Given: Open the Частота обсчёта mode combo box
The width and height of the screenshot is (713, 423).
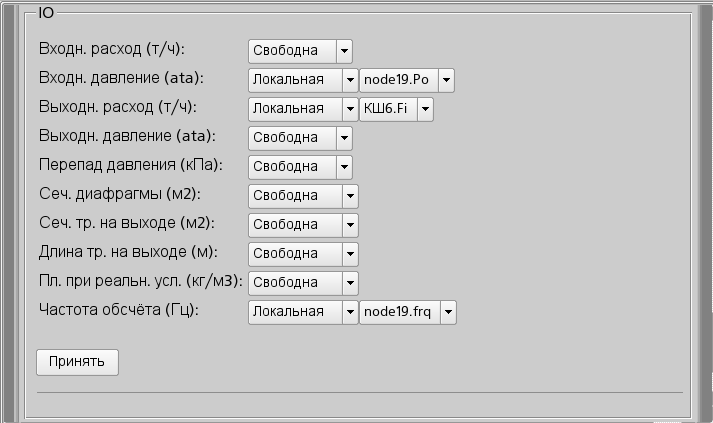Looking at the screenshot, I should [x=302, y=311].
